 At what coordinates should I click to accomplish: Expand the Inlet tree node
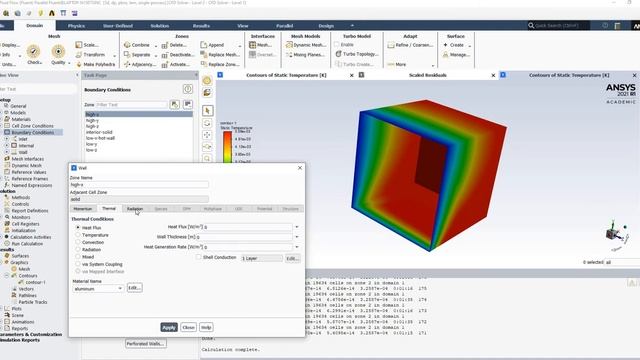click(x=7, y=139)
